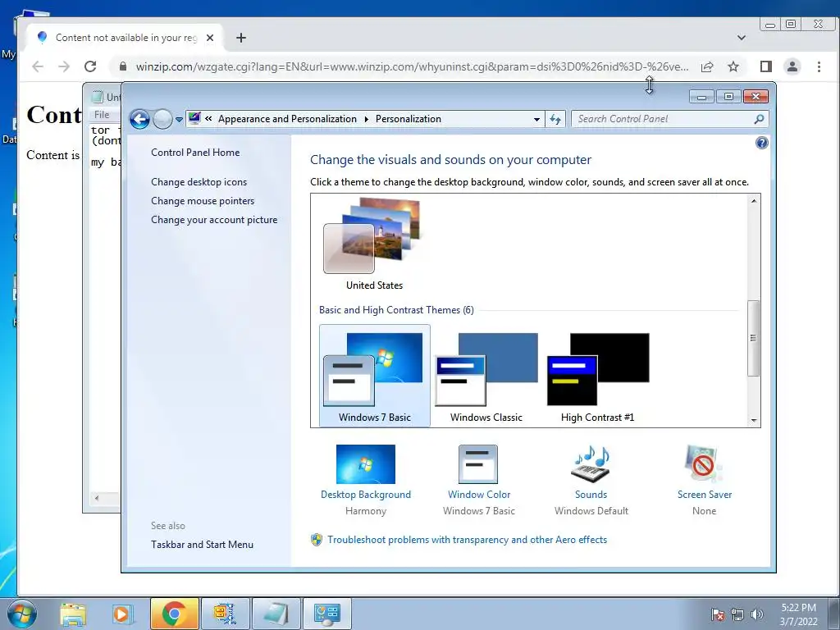Open Change mouse pointers link
The height and width of the screenshot is (630, 840).
coord(203,200)
